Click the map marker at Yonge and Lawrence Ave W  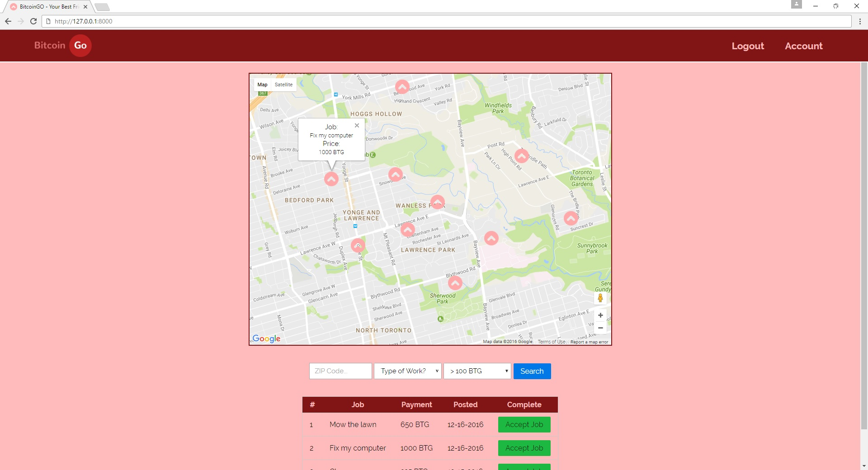point(358,245)
